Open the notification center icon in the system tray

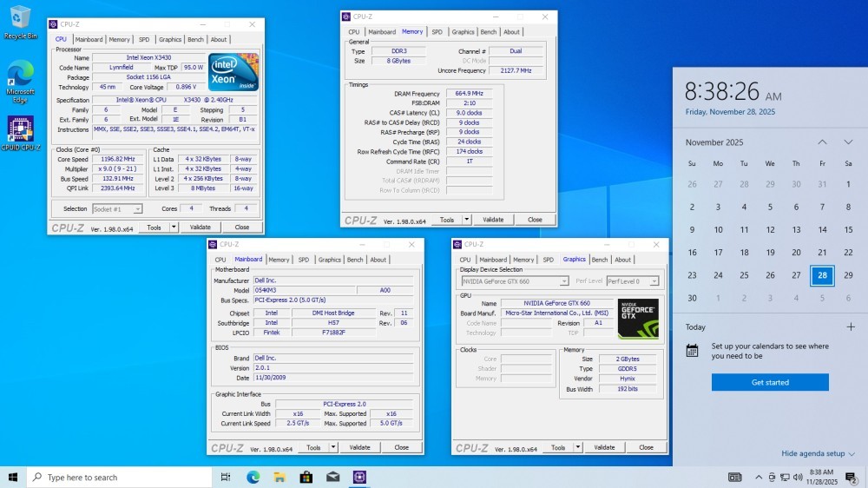[852, 477]
